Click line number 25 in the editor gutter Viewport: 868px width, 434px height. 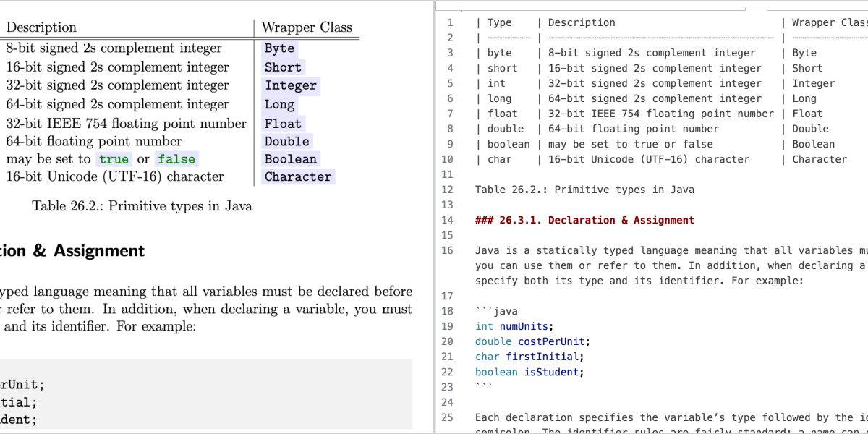click(447, 417)
